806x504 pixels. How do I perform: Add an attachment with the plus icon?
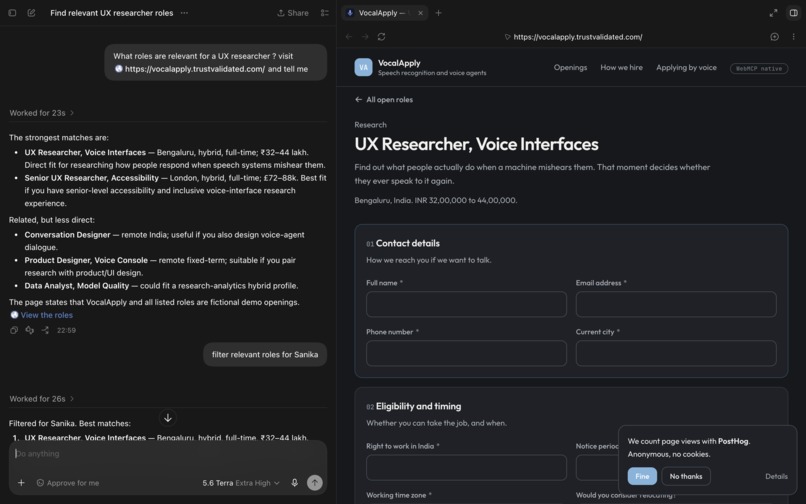(21, 482)
